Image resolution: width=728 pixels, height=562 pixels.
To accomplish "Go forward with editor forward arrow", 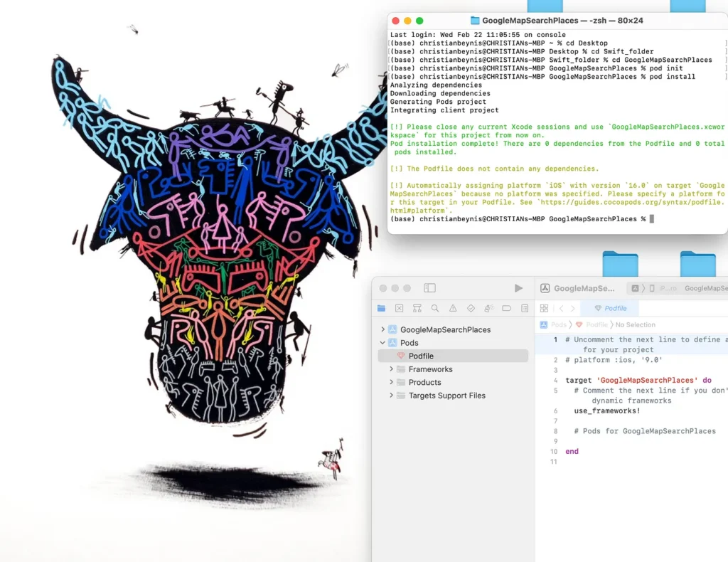I will 573,308.
